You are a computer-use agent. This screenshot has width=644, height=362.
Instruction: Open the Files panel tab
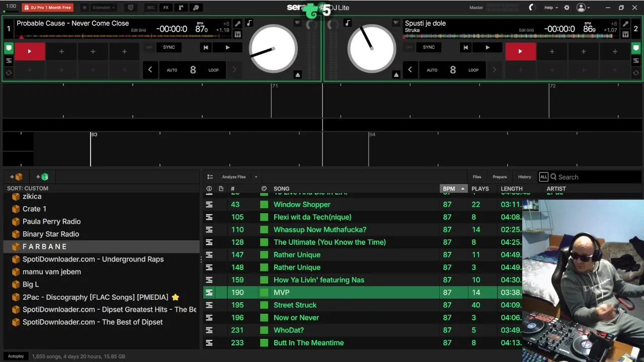coord(477,177)
